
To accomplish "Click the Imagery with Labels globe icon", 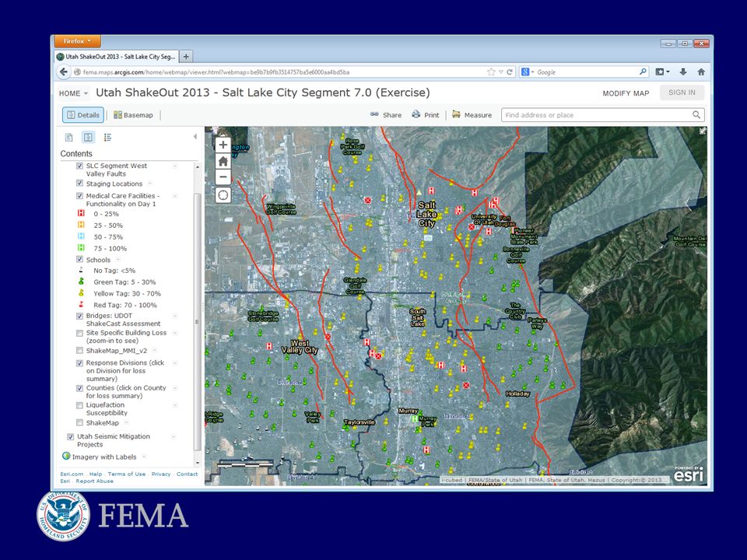I will point(66,457).
